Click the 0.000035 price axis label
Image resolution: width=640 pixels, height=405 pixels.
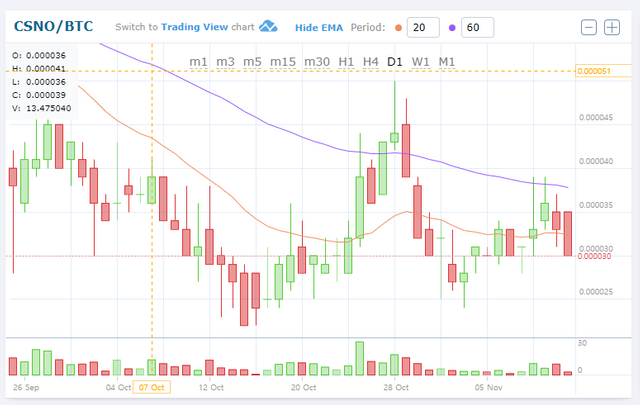tap(596, 205)
